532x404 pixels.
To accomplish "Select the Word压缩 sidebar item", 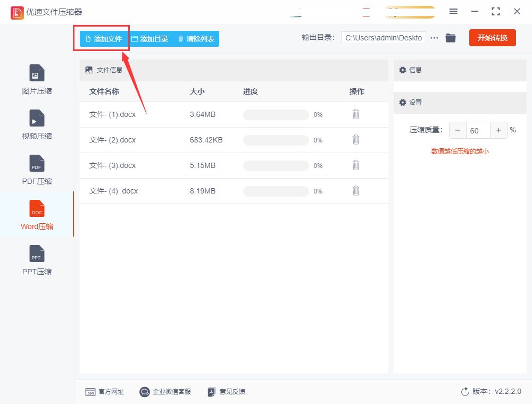I will coord(37,215).
